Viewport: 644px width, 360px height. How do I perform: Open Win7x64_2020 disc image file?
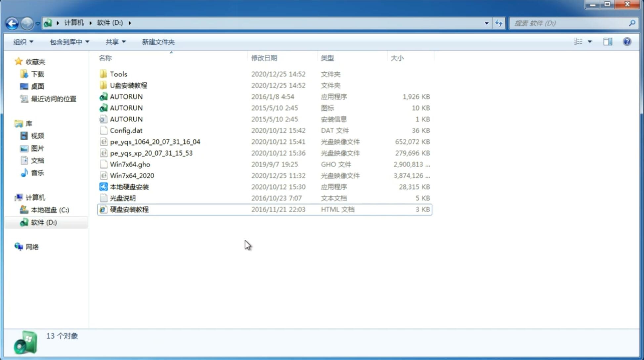pos(132,176)
